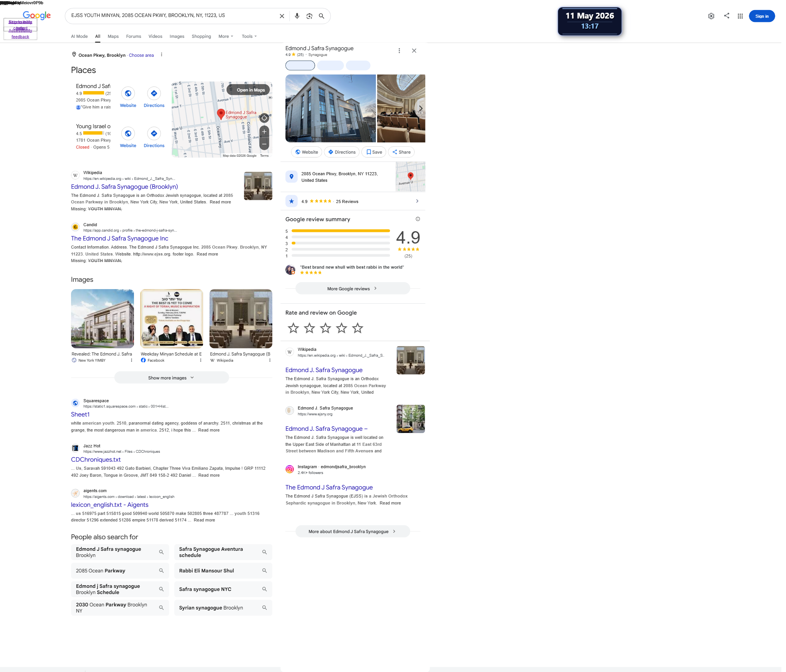Open the Google logo homepage
Screen dimensions: 786x672
point(37,15)
